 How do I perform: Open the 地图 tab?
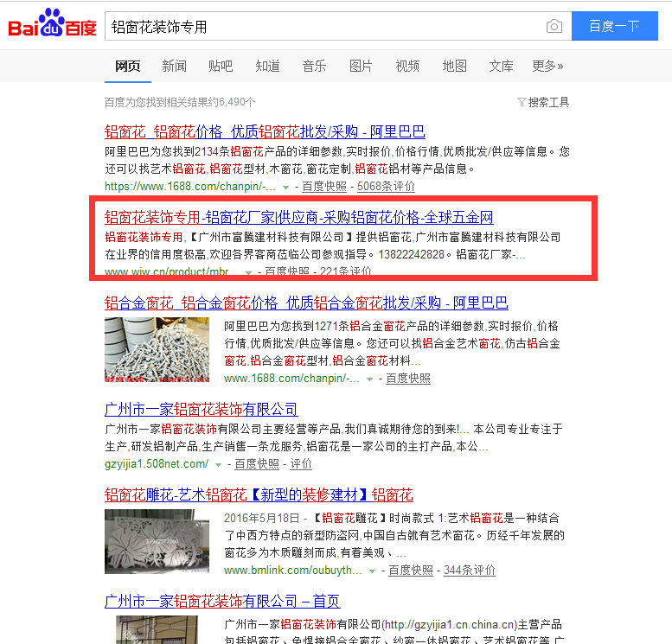454,66
